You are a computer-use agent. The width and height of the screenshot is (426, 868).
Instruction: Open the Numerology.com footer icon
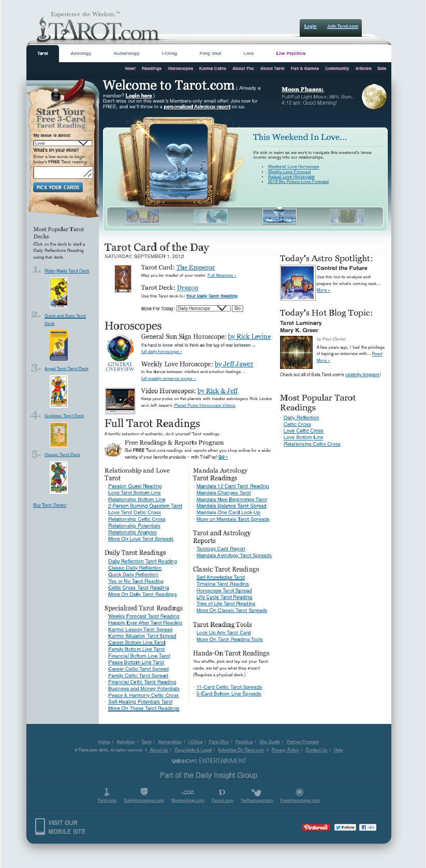tap(187, 792)
